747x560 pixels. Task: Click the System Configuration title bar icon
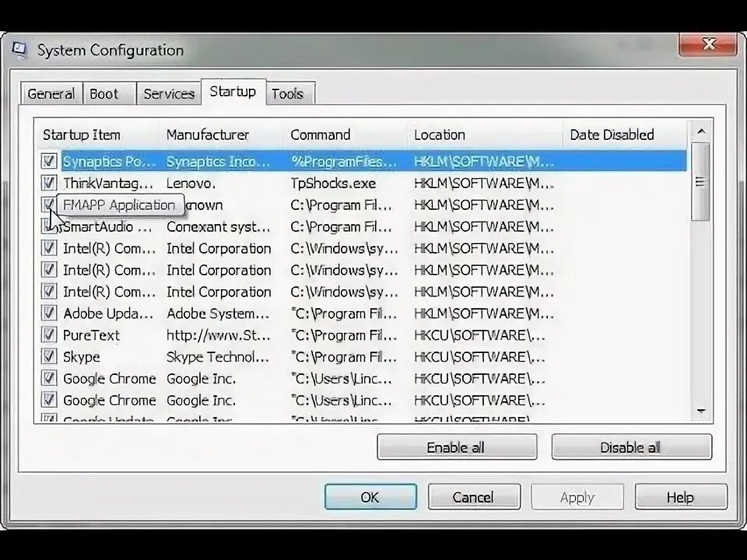pos(19,50)
